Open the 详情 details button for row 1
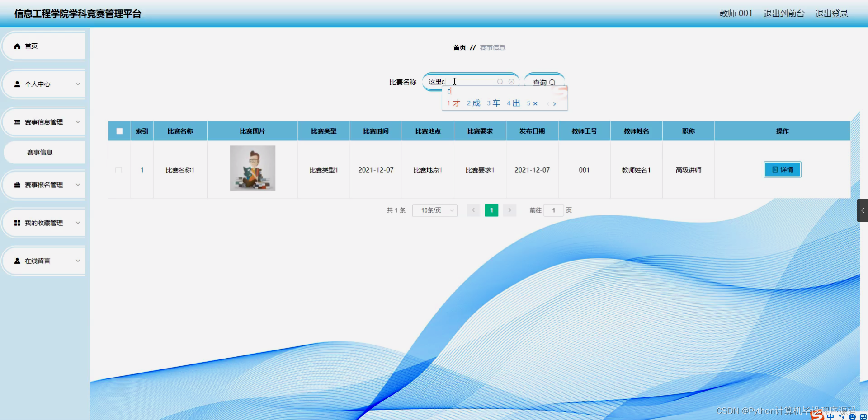Viewport: 868px width, 420px height. coord(782,169)
